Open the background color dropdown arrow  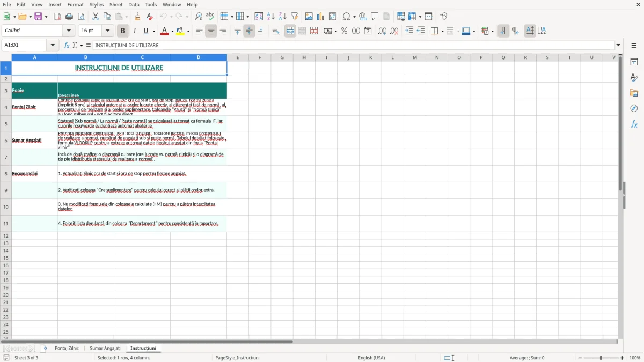click(x=188, y=31)
